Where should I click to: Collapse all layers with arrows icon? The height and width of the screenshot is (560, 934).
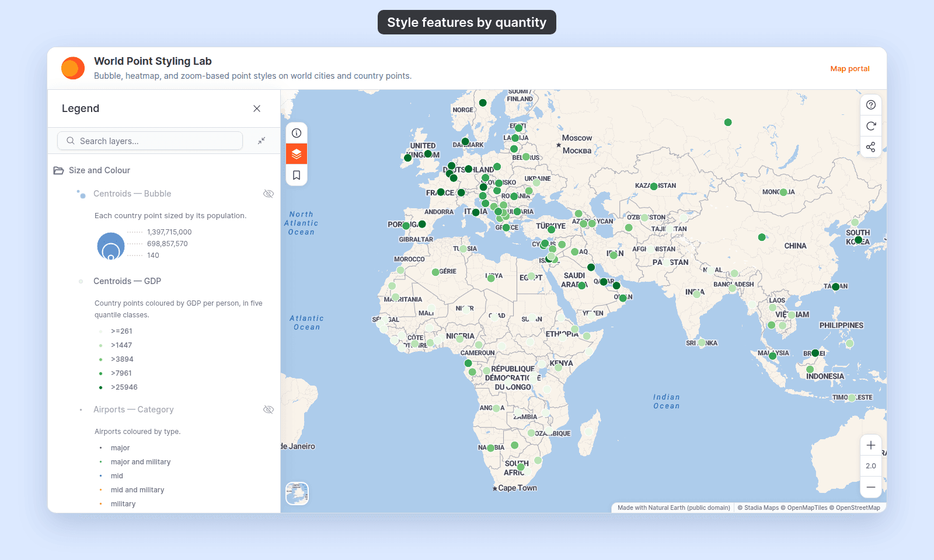pyautogui.click(x=262, y=141)
